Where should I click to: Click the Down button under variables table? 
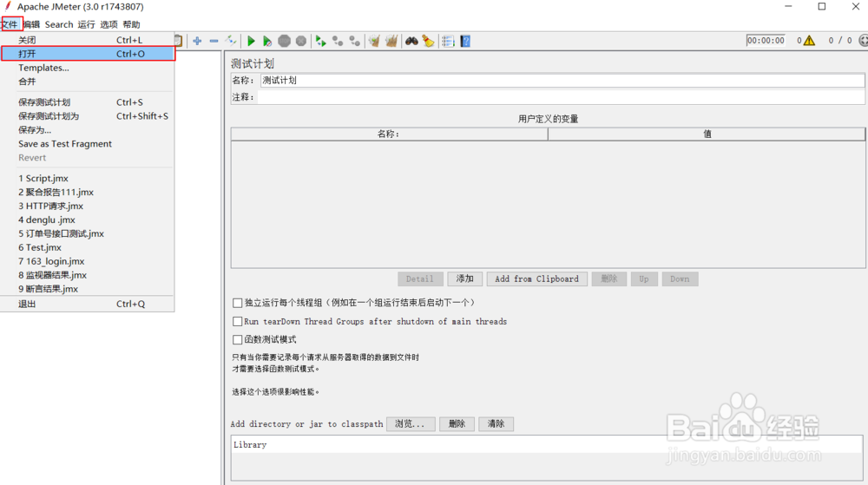pos(680,279)
